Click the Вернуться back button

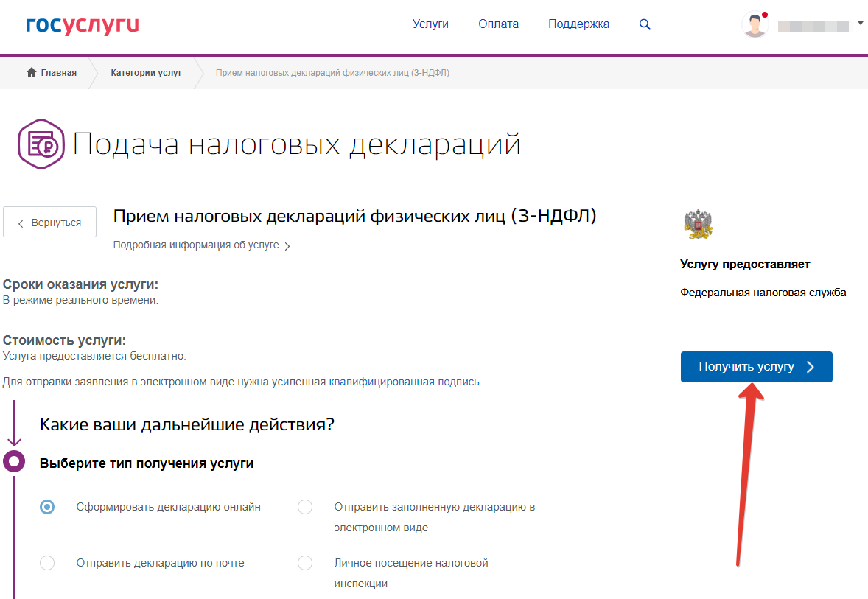pyautogui.click(x=50, y=222)
